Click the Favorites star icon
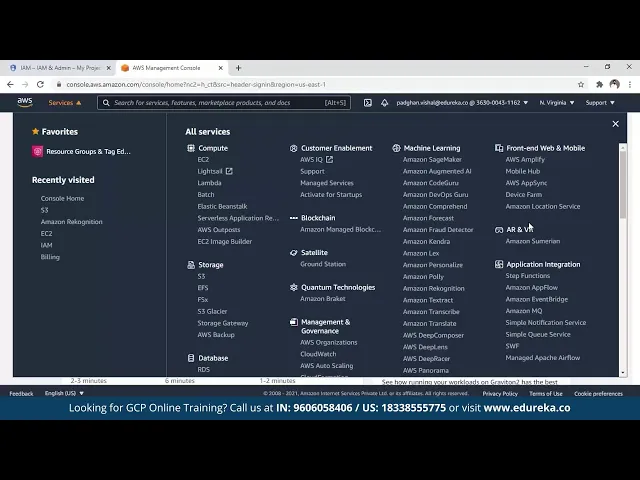Image resolution: width=640 pixels, height=480 pixels. [36, 131]
